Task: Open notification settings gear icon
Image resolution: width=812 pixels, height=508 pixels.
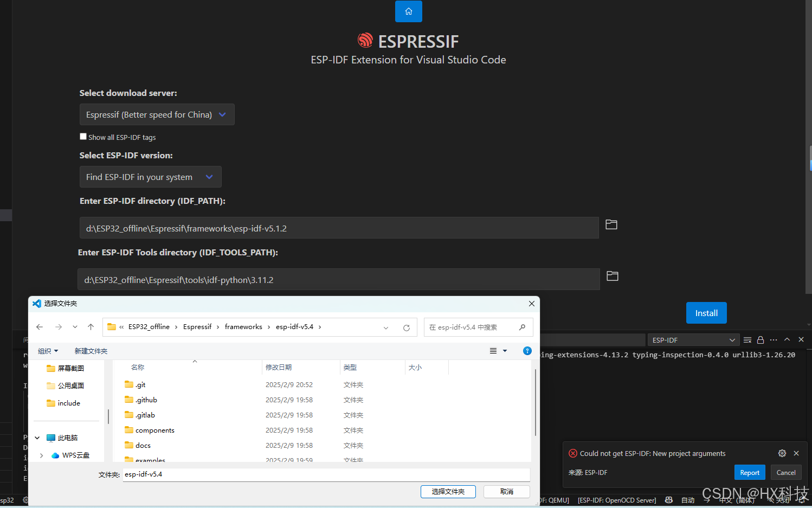Action: click(x=782, y=453)
